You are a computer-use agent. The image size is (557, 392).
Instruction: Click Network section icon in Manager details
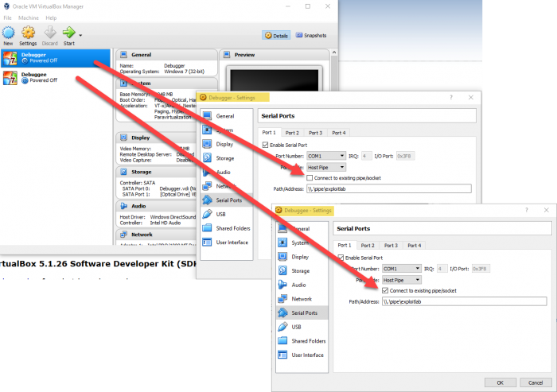(123, 235)
